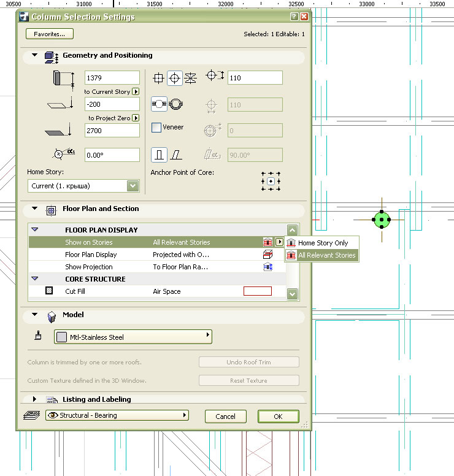Select the Show Projection row

(x=156, y=267)
